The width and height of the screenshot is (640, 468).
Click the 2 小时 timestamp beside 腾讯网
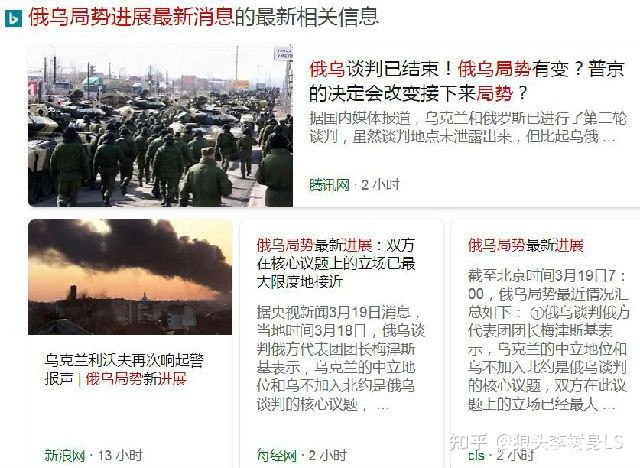tap(380, 184)
